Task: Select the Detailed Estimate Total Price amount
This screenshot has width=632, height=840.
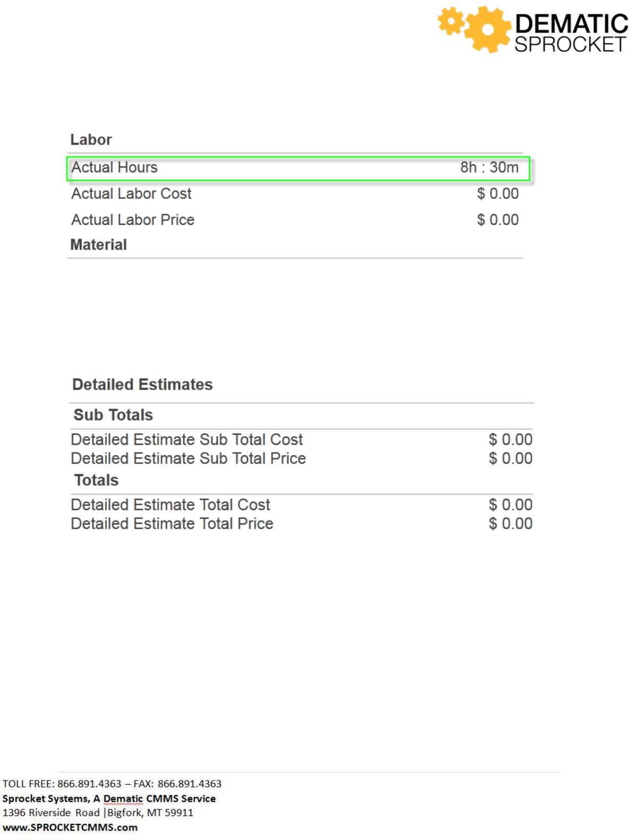Action: [x=510, y=524]
